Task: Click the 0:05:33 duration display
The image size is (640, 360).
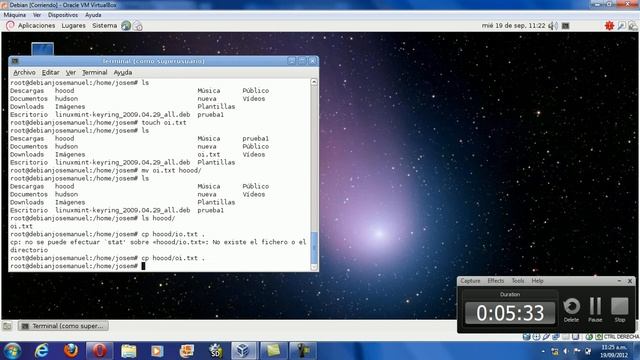Action: [x=510, y=313]
